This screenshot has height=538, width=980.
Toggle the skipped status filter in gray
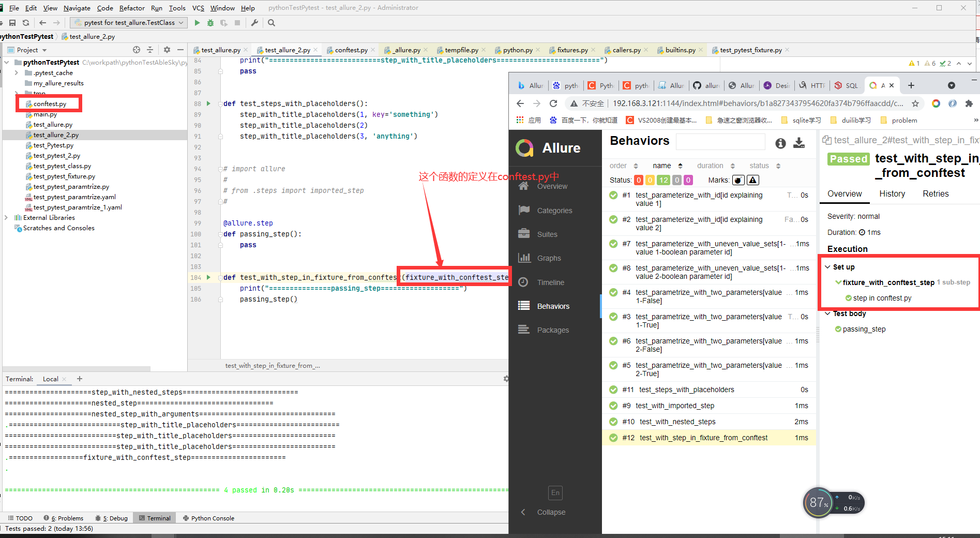click(676, 180)
